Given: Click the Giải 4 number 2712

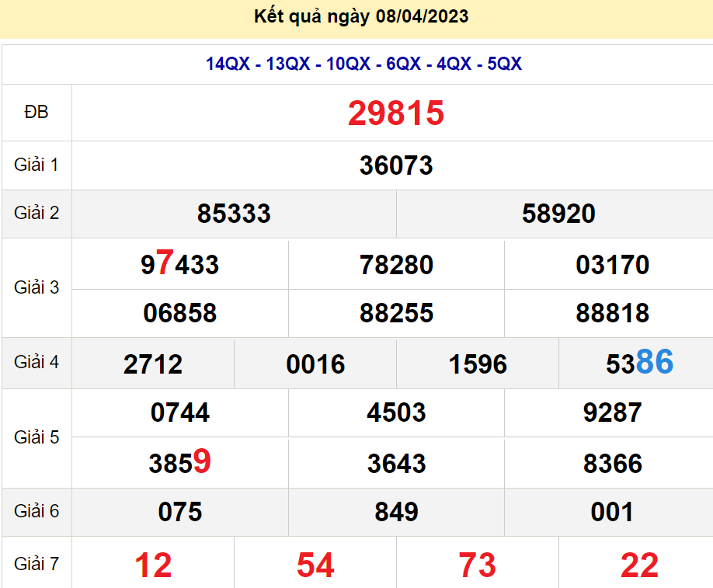Looking at the screenshot, I should click(152, 364).
